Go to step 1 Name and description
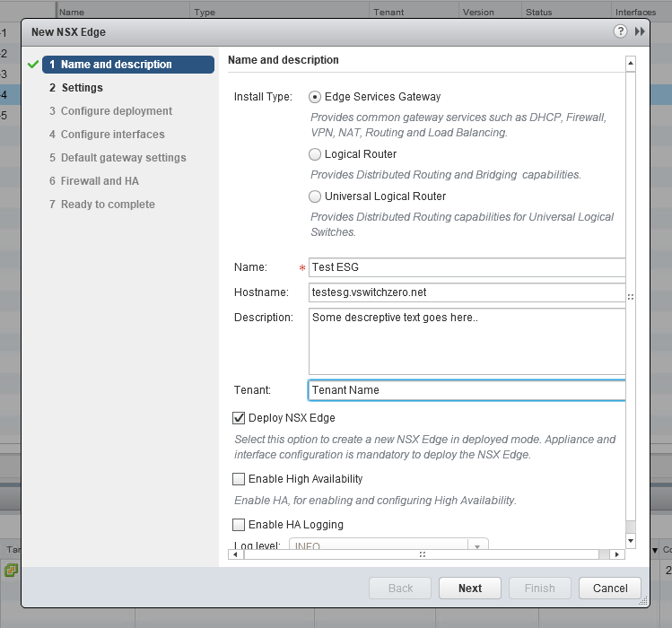 128,65
